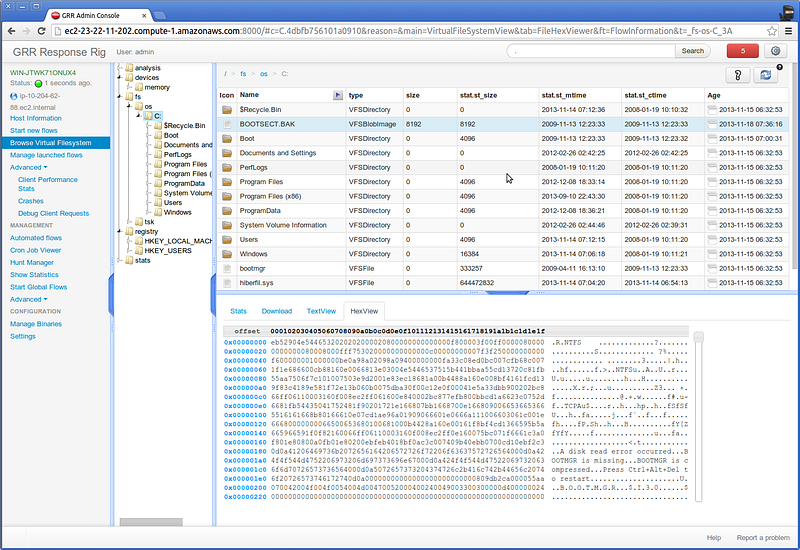
Task: Click the age icon in the BOOTSECT.BAK row
Action: coord(712,124)
